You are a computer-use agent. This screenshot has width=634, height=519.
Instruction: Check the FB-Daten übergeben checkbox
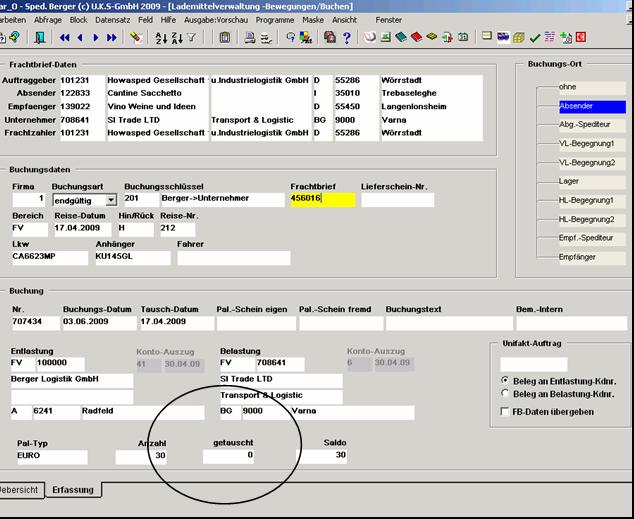[x=505, y=411]
